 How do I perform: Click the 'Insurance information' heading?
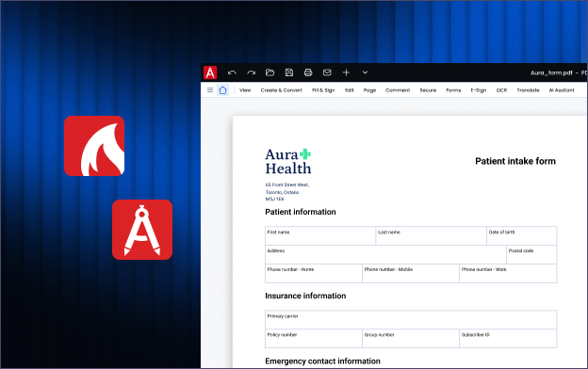point(305,296)
